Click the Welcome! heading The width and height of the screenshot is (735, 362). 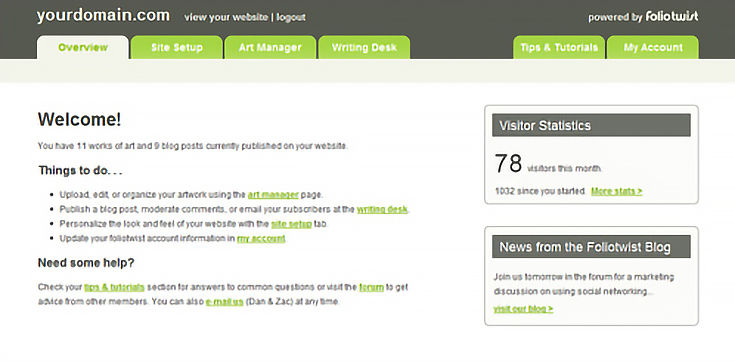80,120
